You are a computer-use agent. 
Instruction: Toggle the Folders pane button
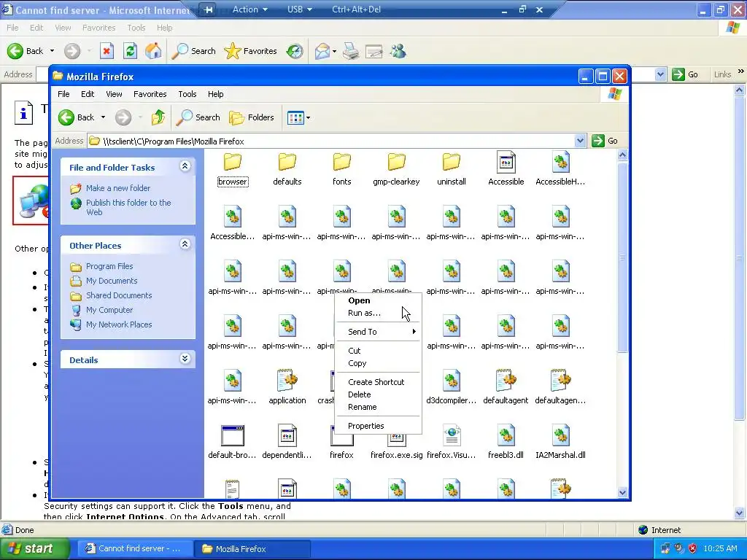pyautogui.click(x=252, y=117)
